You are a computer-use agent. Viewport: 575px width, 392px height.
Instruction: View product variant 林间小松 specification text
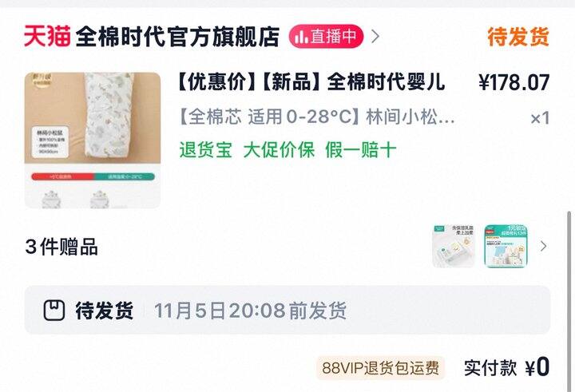317,117
